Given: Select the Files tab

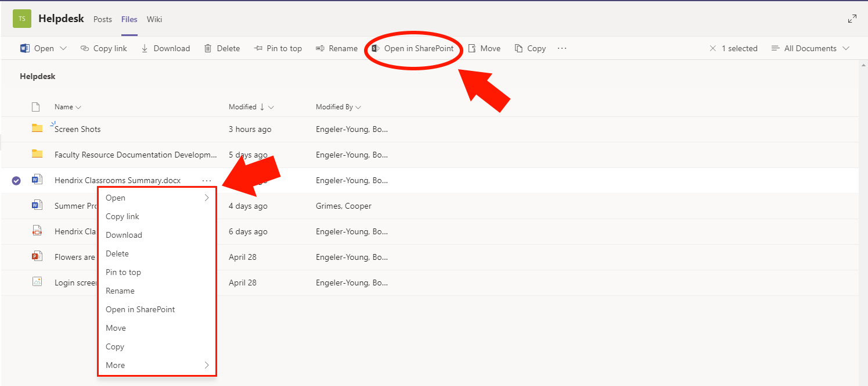Looking at the screenshot, I should 129,19.
